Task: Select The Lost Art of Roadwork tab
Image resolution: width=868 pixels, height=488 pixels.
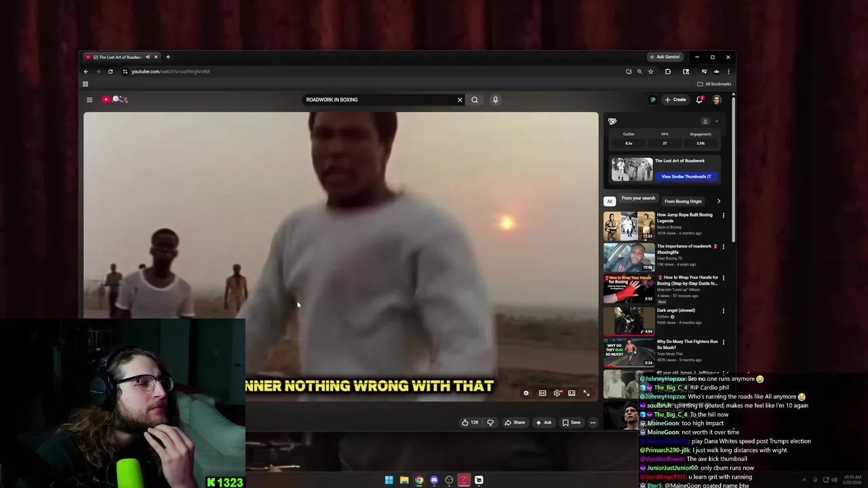Action: coord(117,57)
